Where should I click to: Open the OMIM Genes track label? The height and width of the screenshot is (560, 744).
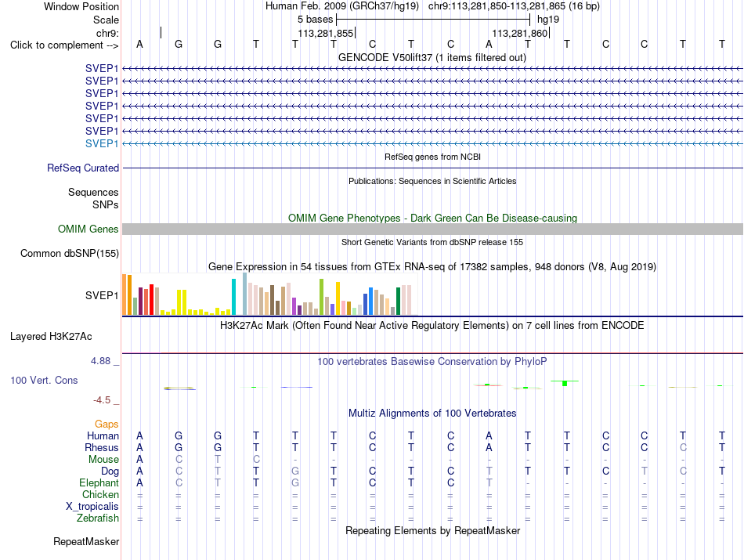click(x=88, y=229)
